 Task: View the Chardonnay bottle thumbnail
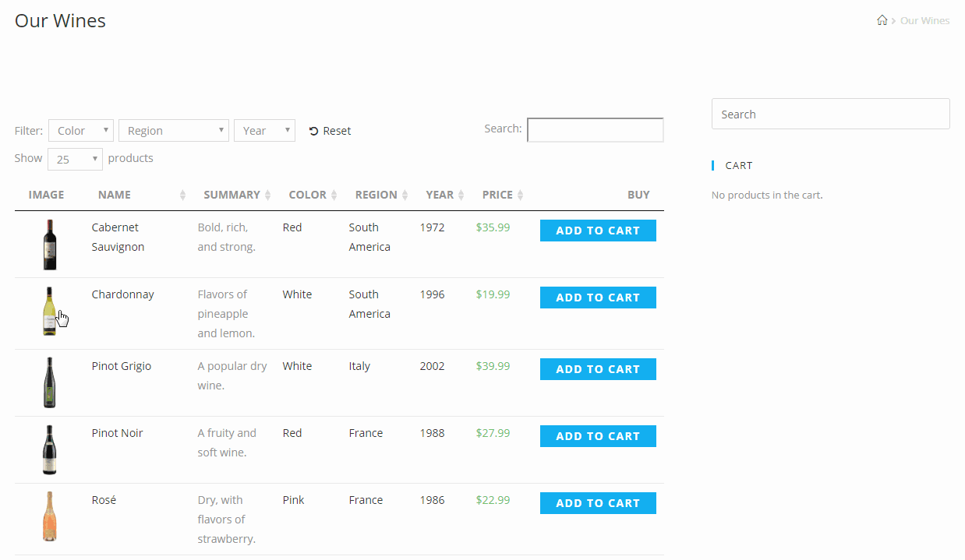(x=49, y=311)
